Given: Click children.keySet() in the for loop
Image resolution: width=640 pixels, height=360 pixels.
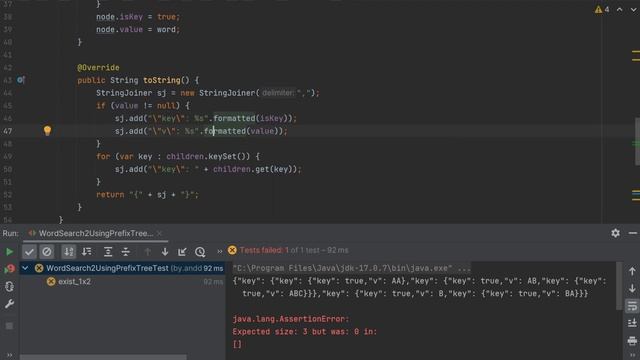Looking at the screenshot, I should click(x=207, y=156).
